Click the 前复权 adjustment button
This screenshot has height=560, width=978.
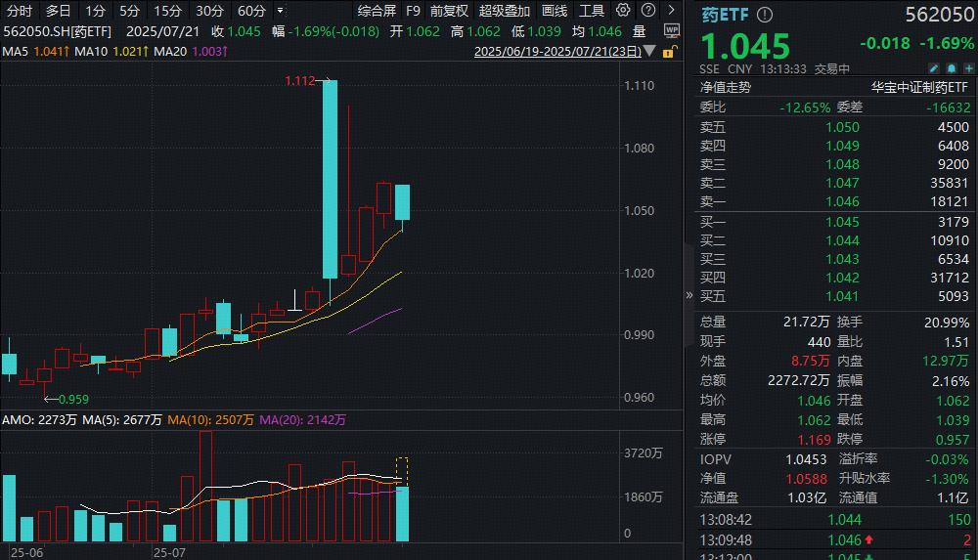click(x=449, y=11)
